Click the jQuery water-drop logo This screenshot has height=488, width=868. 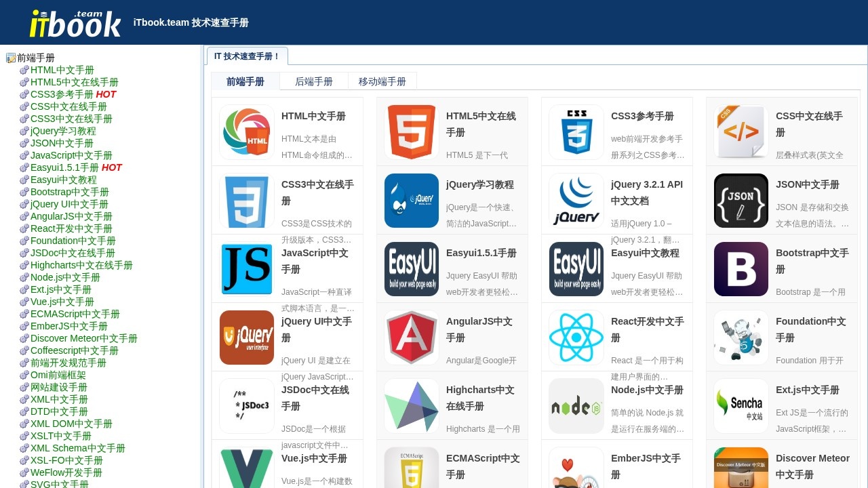pos(411,200)
